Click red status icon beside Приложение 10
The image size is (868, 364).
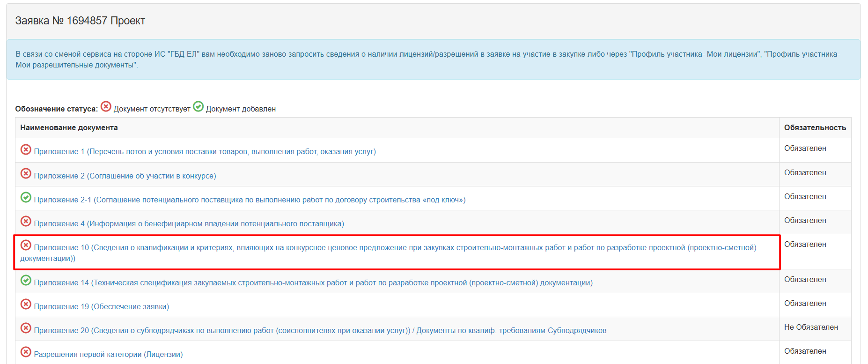coord(26,245)
